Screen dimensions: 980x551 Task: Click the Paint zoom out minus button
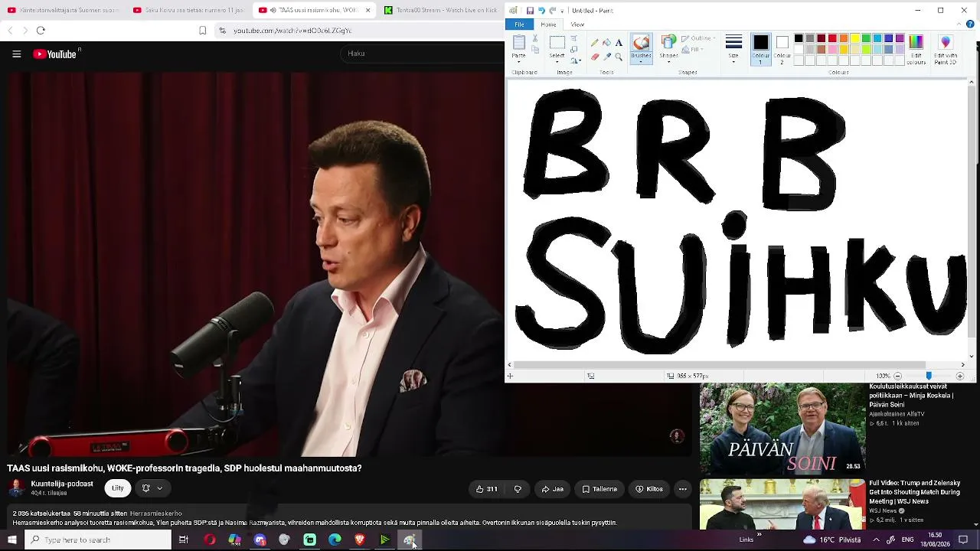tap(897, 376)
